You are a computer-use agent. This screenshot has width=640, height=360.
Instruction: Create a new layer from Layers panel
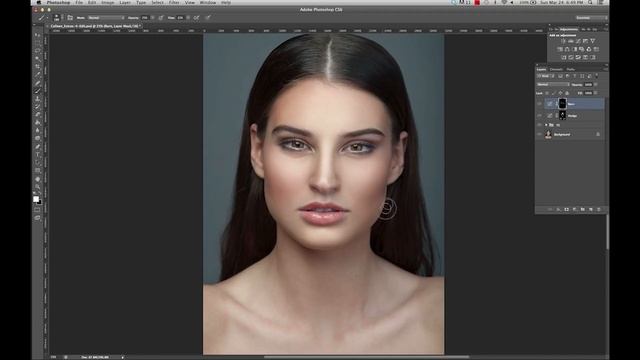click(x=591, y=209)
